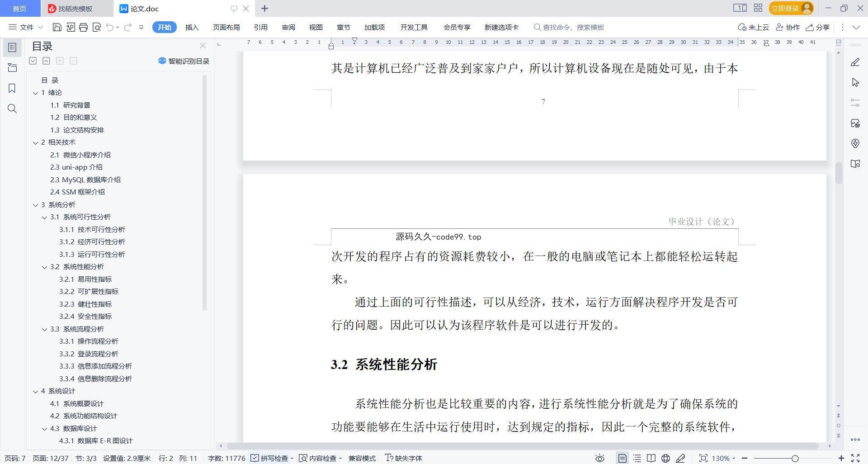Jump to 4.2 系统功能结构设计 heading
The width and height of the screenshot is (868, 464).
(84, 416)
